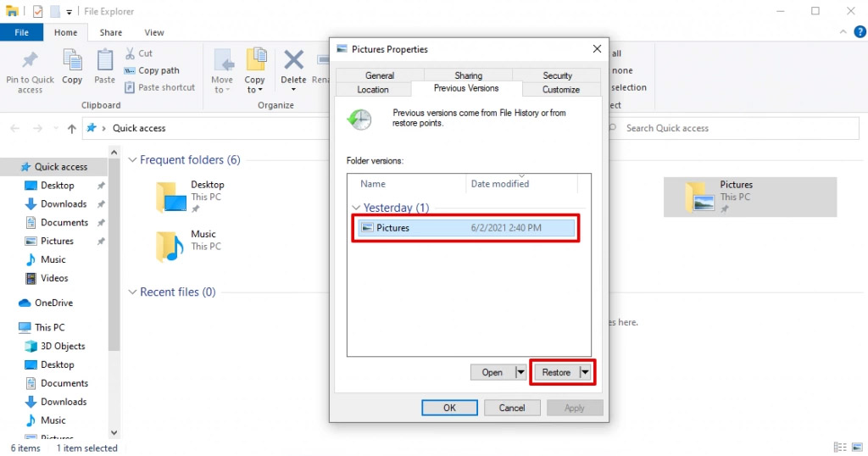Image resolution: width=868 pixels, height=456 pixels.
Task: Select pinned Documents under Quick access
Action: [64, 222]
